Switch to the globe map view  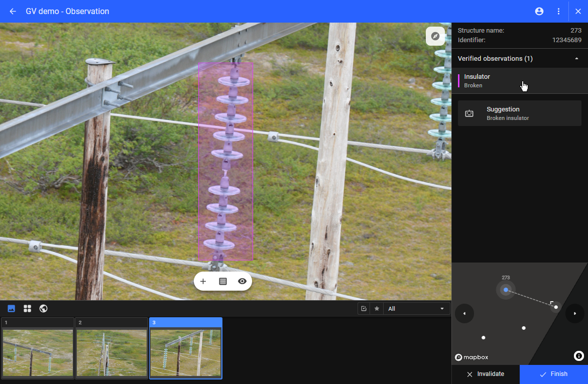pyautogui.click(x=43, y=309)
